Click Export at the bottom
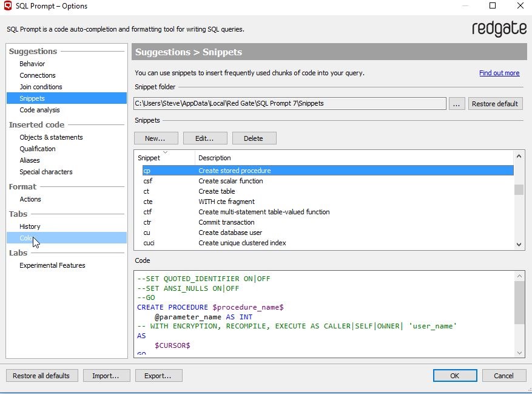This screenshot has width=532, height=394. tap(158, 376)
